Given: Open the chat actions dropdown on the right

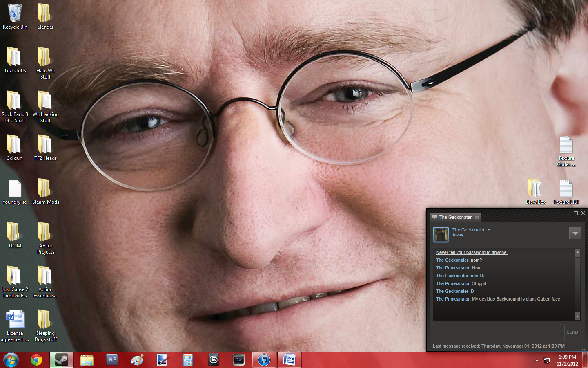Looking at the screenshot, I should click(575, 233).
